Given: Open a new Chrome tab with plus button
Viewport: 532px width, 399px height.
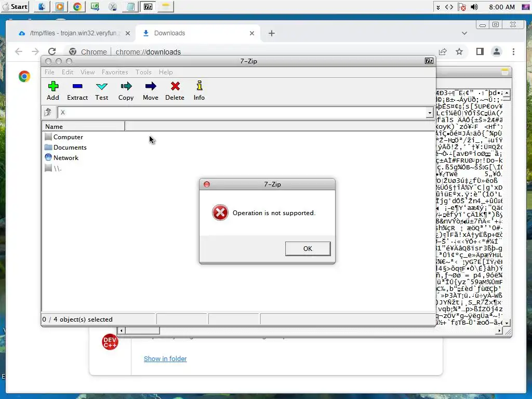Looking at the screenshot, I should [271, 33].
